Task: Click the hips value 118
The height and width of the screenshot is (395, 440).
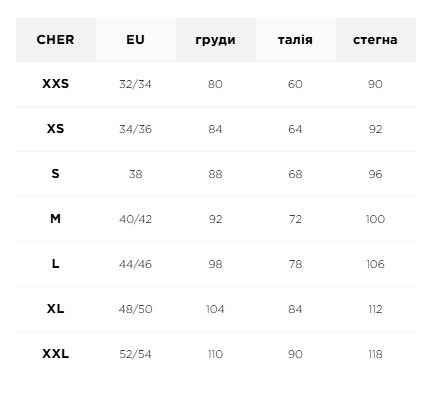Action: (x=375, y=354)
